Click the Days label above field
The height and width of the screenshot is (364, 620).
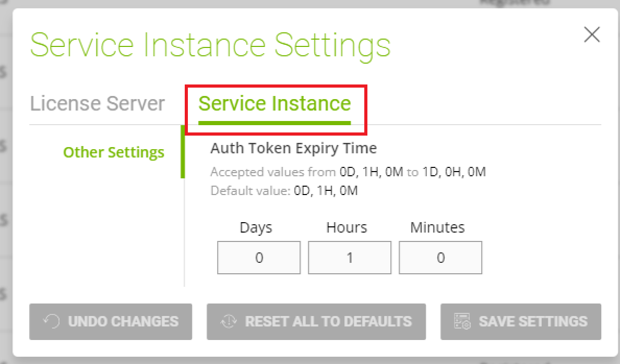pyautogui.click(x=256, y=227)
